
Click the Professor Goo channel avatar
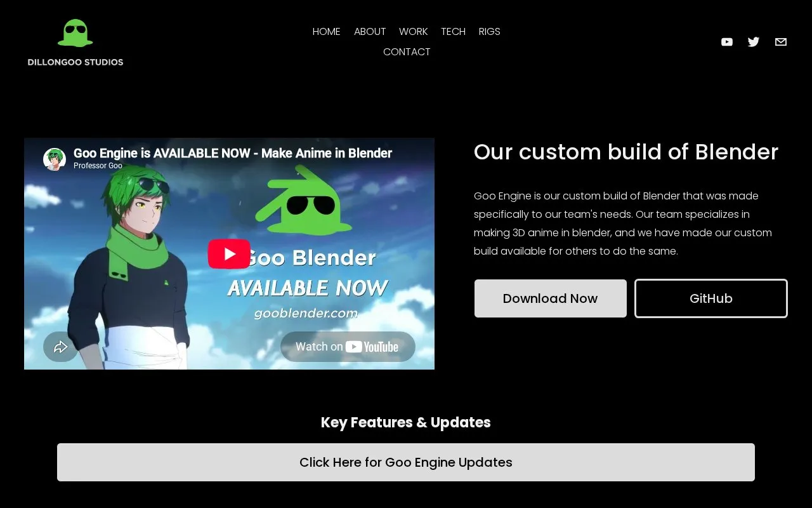(55, 159)
